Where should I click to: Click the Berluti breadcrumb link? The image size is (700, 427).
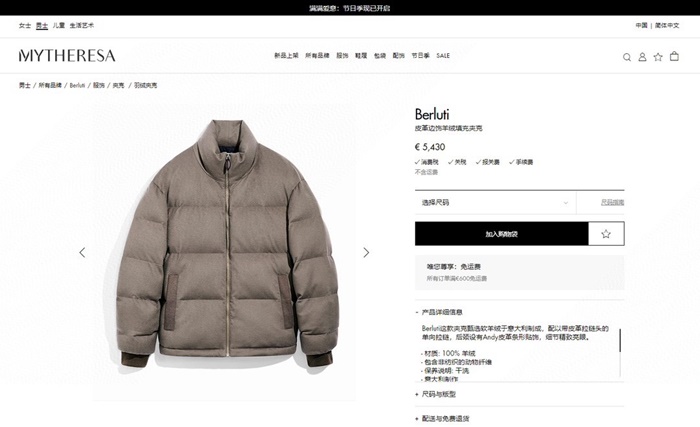(x=77, y=85)
